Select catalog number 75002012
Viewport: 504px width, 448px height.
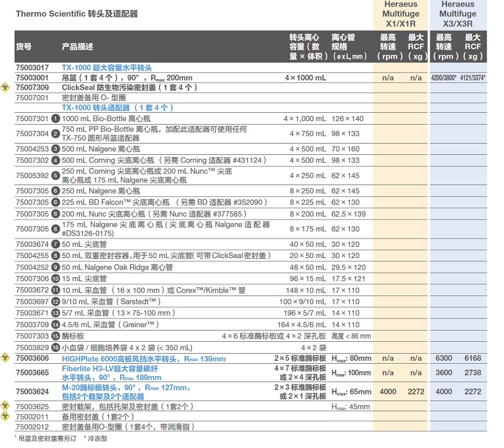[32, 427]
